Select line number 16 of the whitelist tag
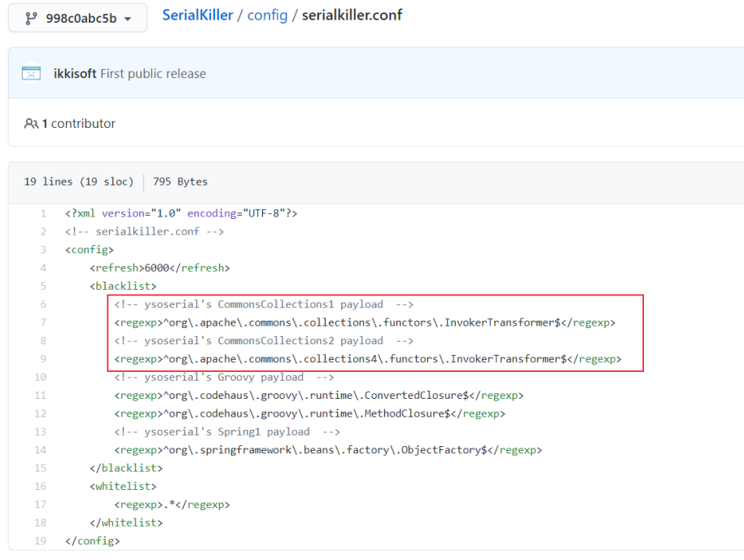Image resolution: width=744 pixels, height=560 pixels. pyautogui.click(x=40, y=486)
